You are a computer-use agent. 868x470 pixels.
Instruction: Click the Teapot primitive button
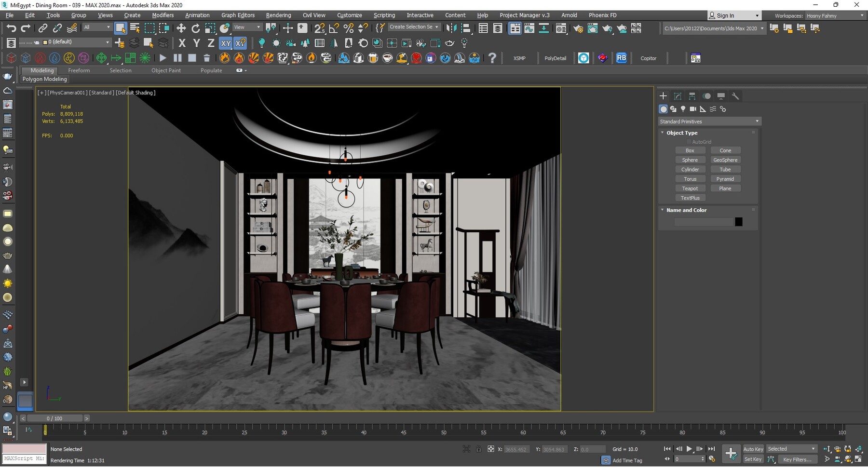tap(691, 188)
